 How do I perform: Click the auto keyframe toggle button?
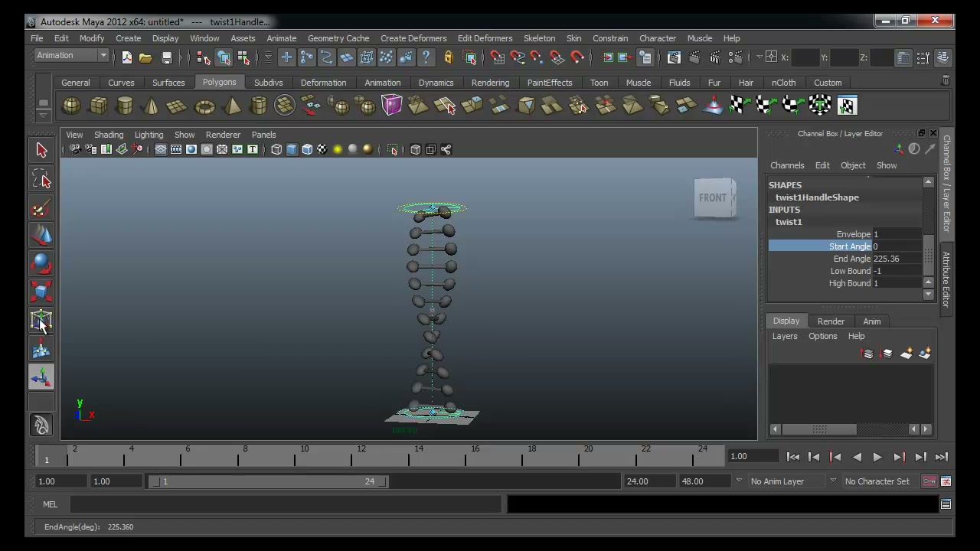coord(929,481)
